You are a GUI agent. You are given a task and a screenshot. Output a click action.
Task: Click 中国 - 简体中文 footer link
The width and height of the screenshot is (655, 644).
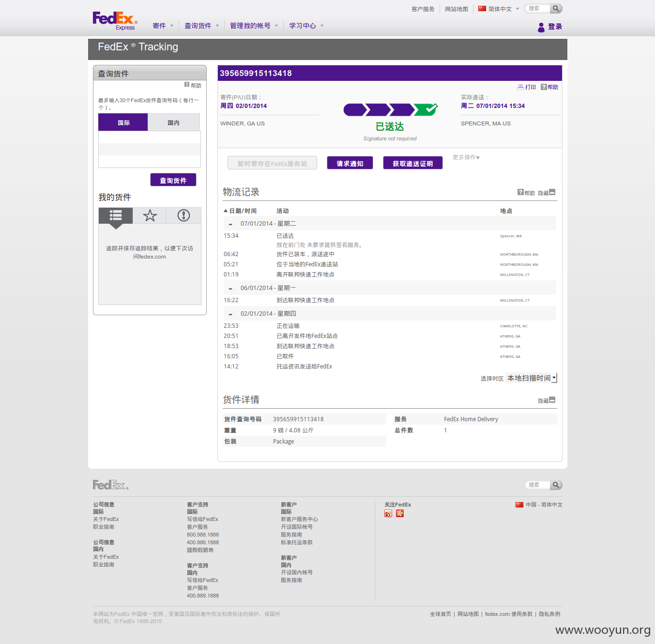coord(544,505)
